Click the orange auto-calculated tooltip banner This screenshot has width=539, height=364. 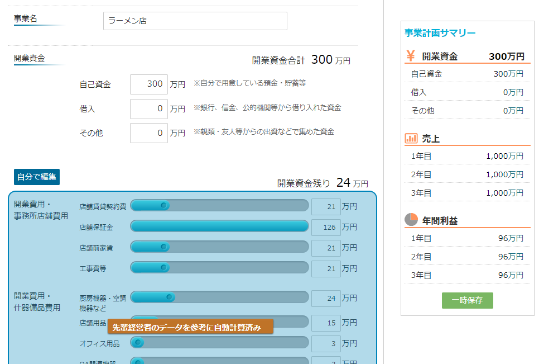click(190, 327)
